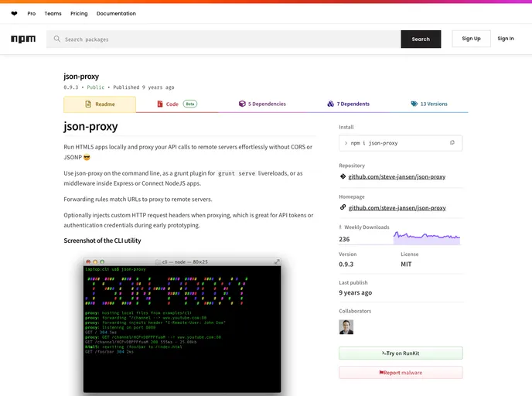
Task: Click the json-proxy package title
Action: tap(81, 77)
